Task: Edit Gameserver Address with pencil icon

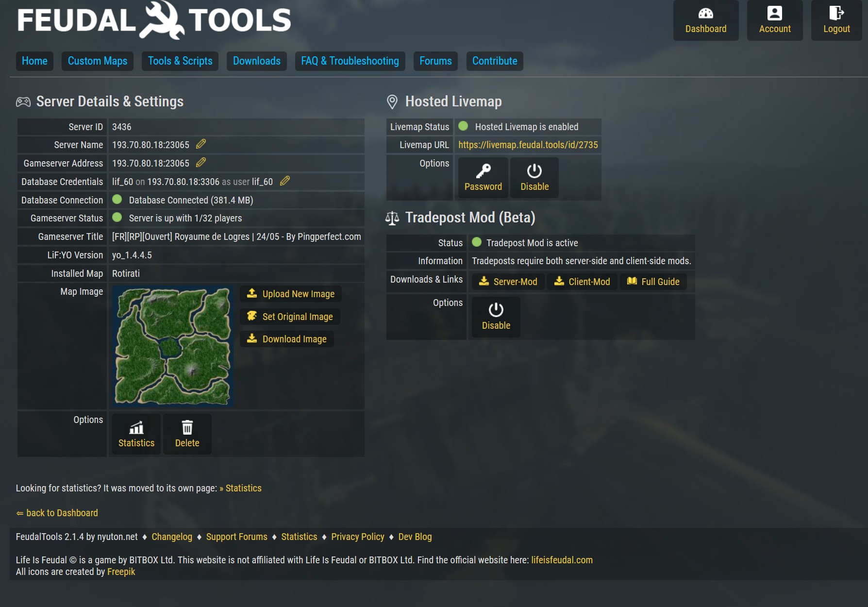Action: 201,163
